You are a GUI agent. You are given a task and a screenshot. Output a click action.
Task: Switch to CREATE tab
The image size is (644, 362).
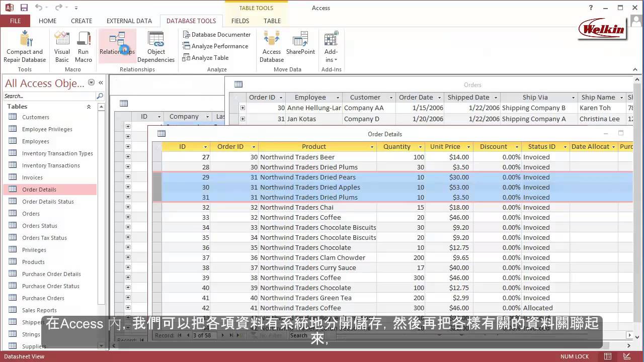coord(82,21)
